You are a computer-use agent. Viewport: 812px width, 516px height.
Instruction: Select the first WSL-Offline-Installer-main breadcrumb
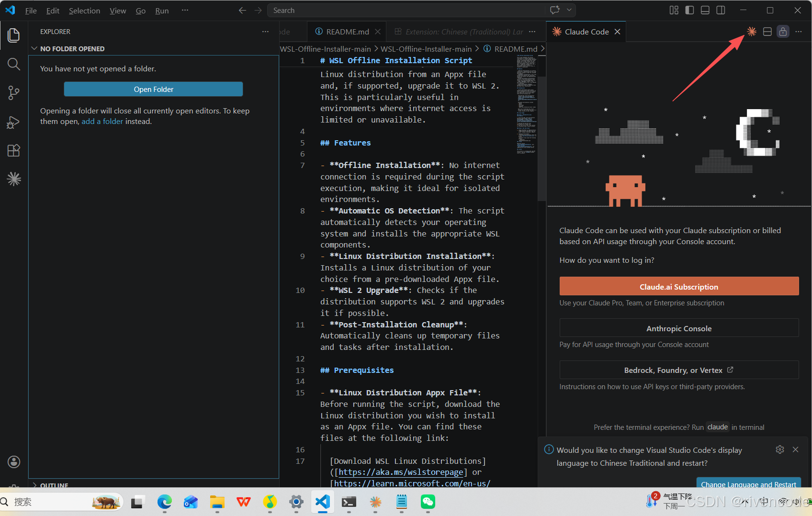click(326, 49)
